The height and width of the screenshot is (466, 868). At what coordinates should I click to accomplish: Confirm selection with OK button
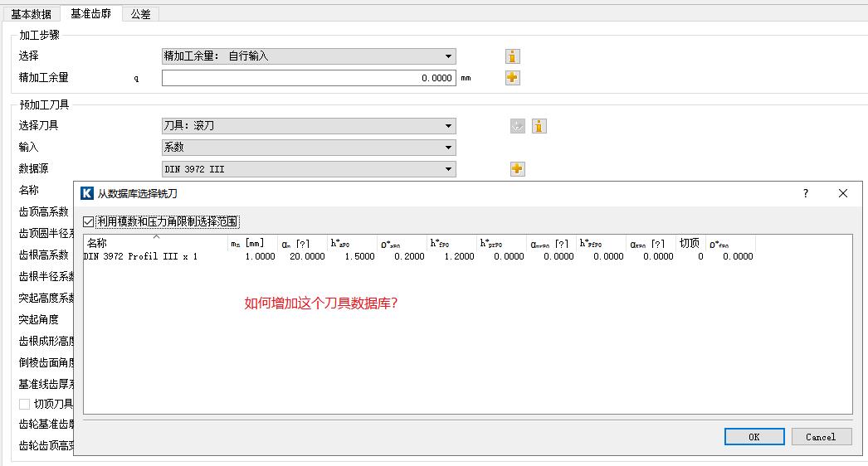pos(754,437)
